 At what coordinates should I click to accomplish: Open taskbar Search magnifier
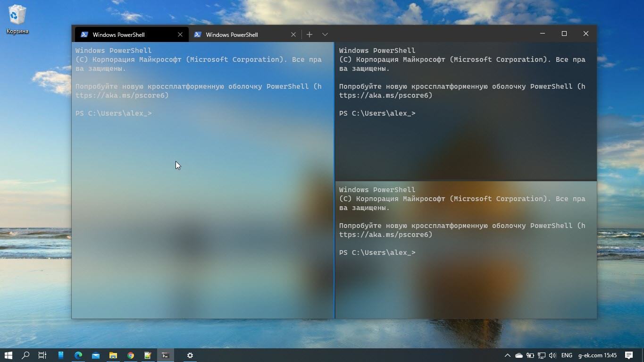coord(26,355)
